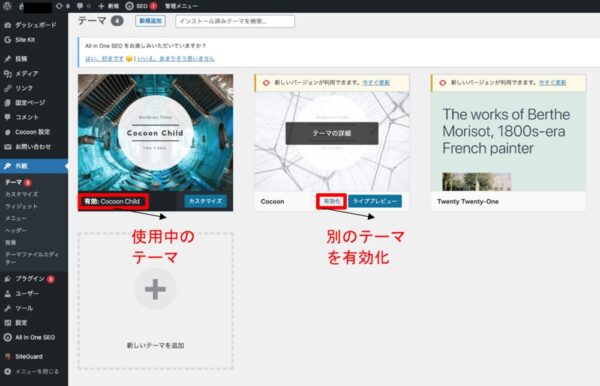
Task: Open the comments bubble in admin bar
Action: pyautogui.click(x=84, y=6)
